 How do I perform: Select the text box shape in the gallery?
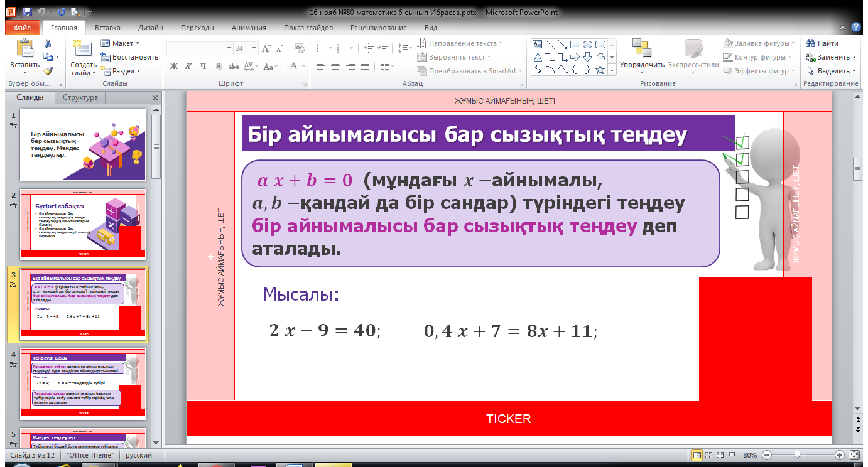537,44
